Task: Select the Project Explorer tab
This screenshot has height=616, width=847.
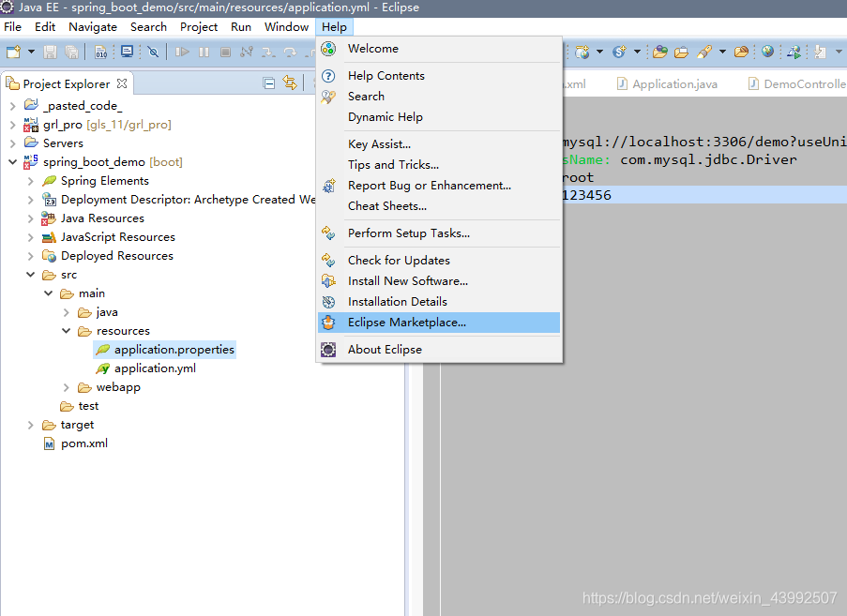Action: tap(67, 83)
